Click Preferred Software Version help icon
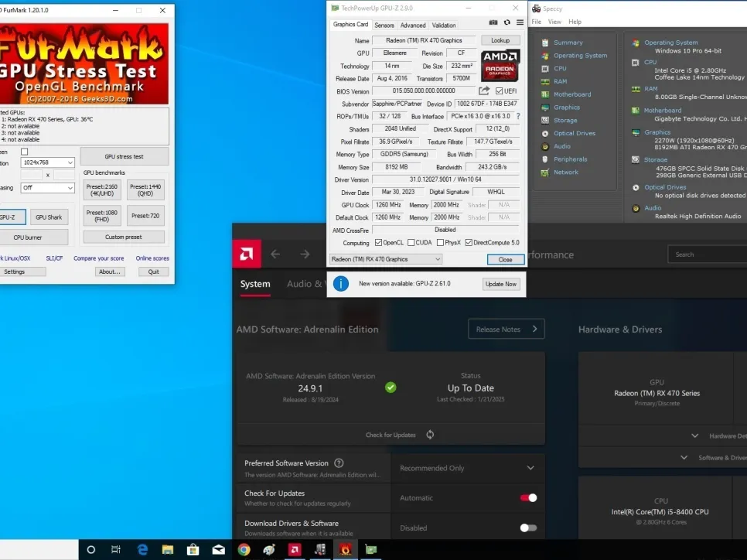Viewport: 747px width, 560px height. [339, 463]
